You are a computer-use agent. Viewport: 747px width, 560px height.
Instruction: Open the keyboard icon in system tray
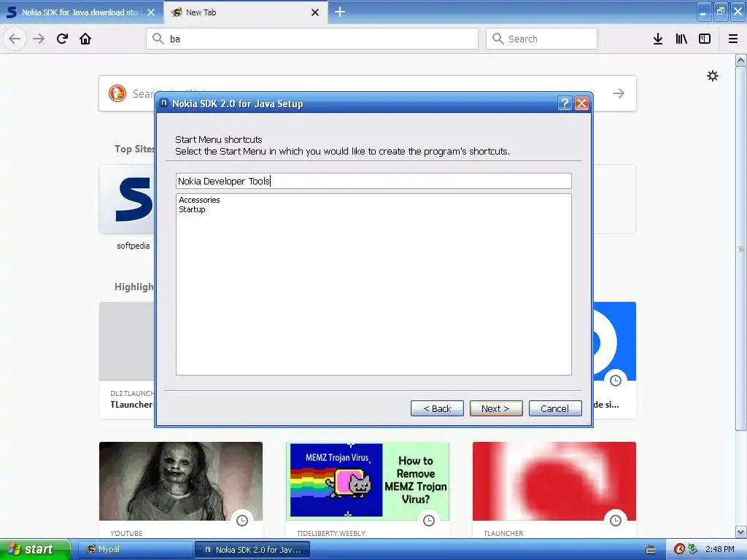[x=650, y=550]
